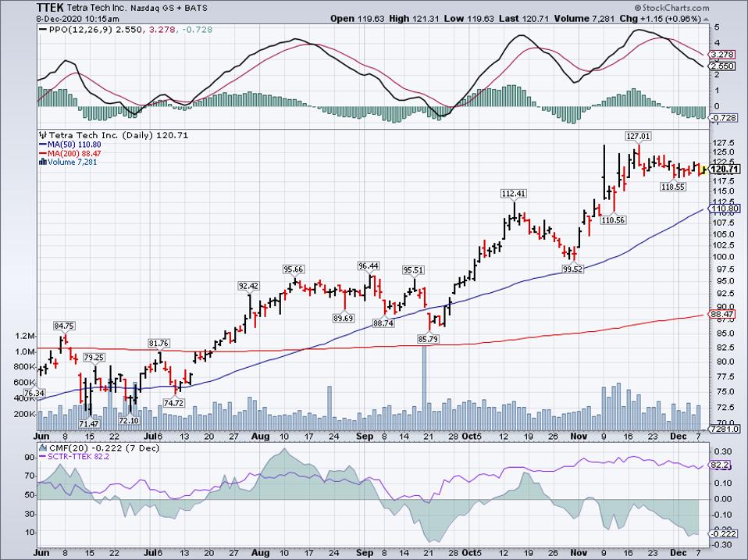Select the TTEK ticker symbol in the header

pyautogui.click(x=48, y=8)
